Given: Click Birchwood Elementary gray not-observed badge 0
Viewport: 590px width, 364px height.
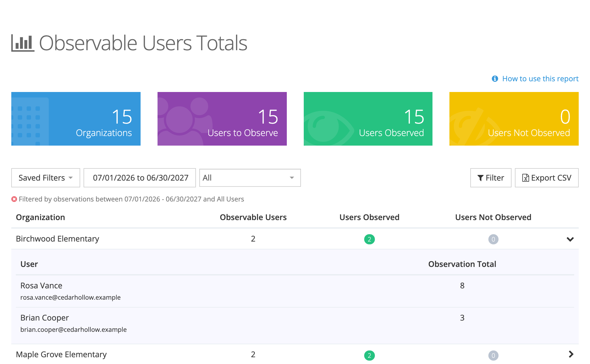Looking at the screenshot, I should [x=493, y=239].
